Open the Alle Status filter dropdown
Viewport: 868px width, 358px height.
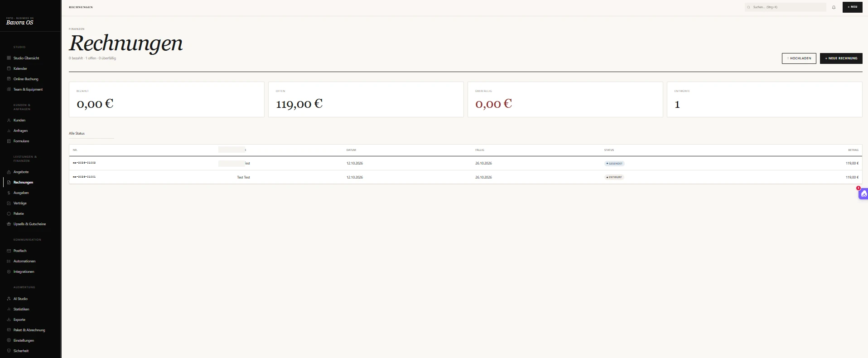(91, 134)
